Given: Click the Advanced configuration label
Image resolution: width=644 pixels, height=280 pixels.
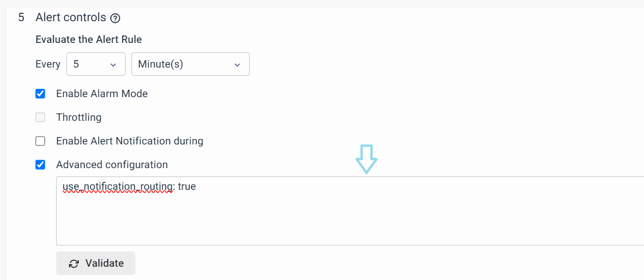Looking at the screenshot, I should pos(112,165).
